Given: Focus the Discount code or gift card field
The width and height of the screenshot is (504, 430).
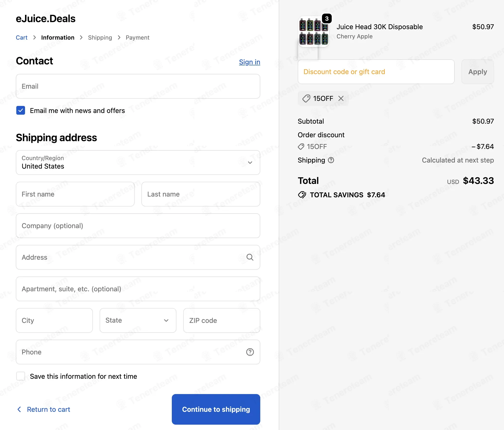Looking at the screenshot, I should pos(376,72).
